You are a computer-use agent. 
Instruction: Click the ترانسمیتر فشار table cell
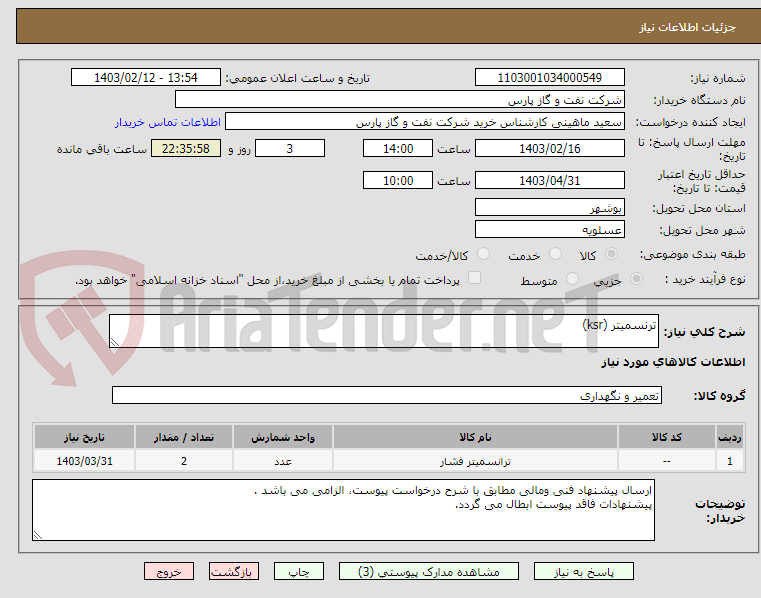pos(475,461)
